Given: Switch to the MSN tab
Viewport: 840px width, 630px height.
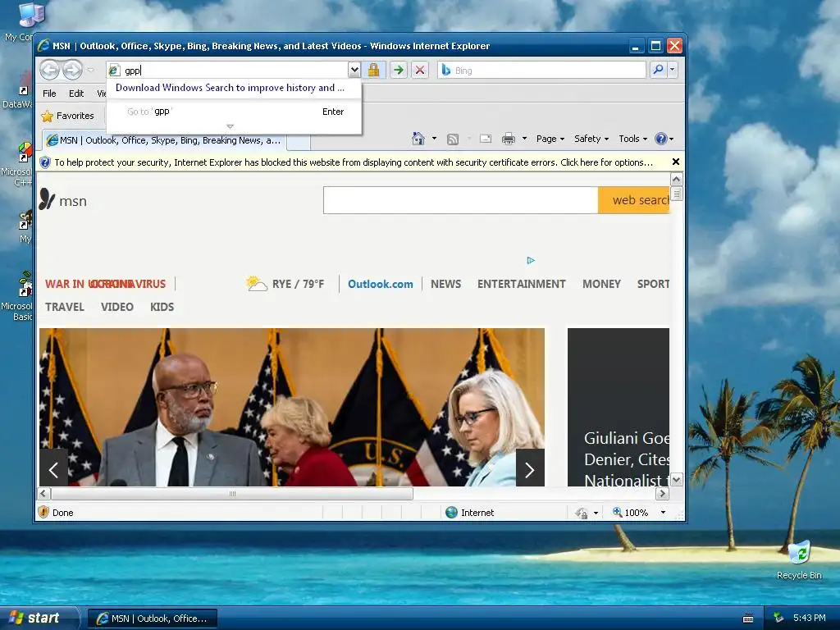Looking at the screenshot, I should pyautogui.click(x=164, y=140).
